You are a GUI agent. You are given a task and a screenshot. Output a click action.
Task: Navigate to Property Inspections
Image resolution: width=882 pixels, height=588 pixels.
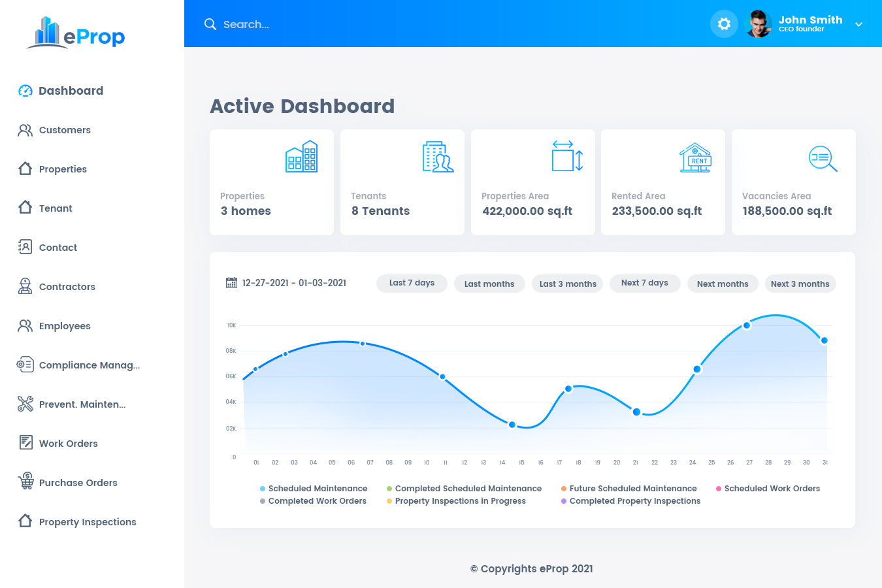(25, 521)
